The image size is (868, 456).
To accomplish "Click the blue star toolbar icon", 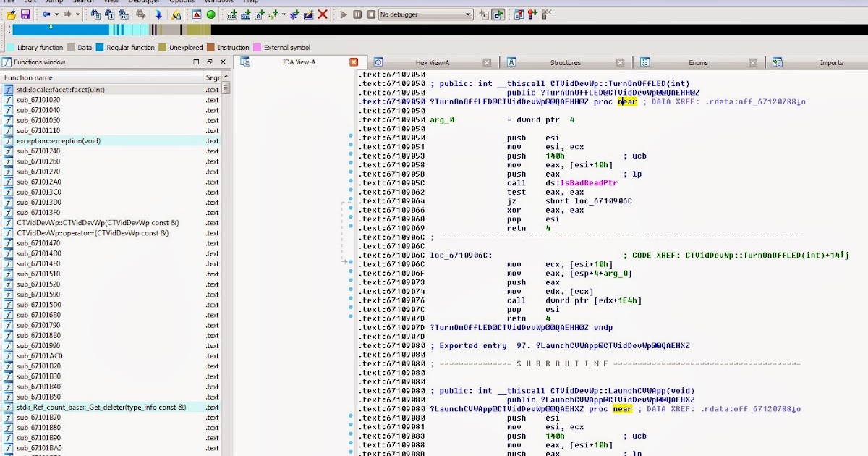I will (294, 14).
